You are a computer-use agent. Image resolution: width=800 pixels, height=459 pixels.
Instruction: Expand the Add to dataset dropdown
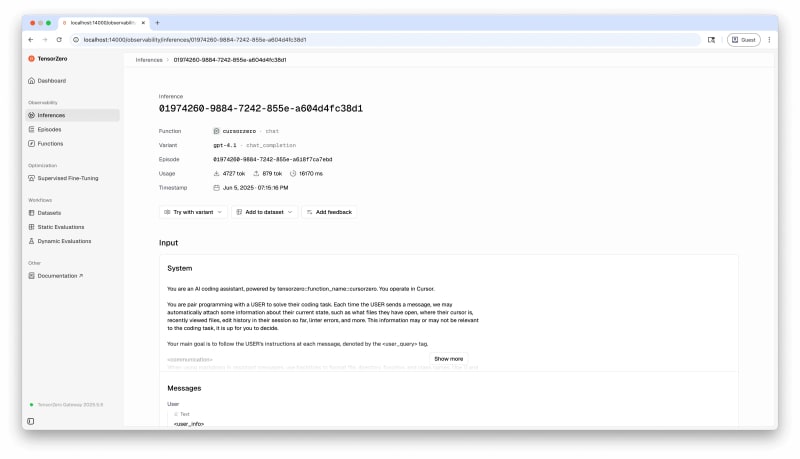(x=264, y=212)
